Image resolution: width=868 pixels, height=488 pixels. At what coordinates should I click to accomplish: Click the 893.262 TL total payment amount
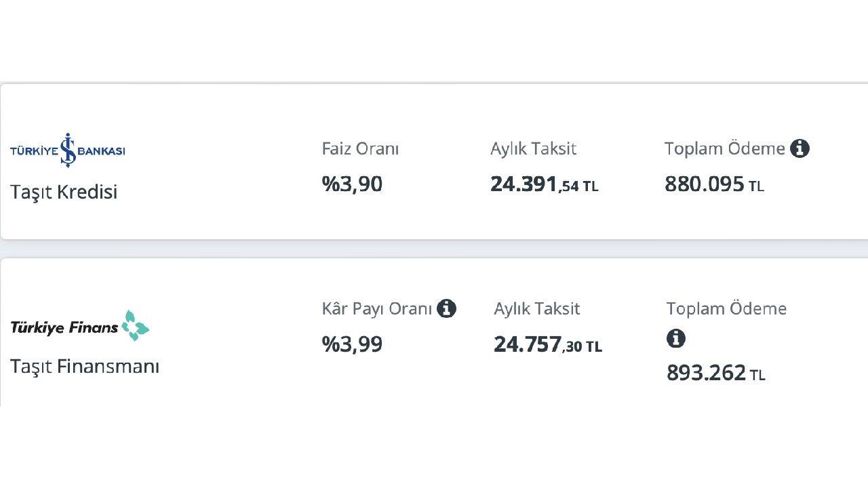pos(716,373)
